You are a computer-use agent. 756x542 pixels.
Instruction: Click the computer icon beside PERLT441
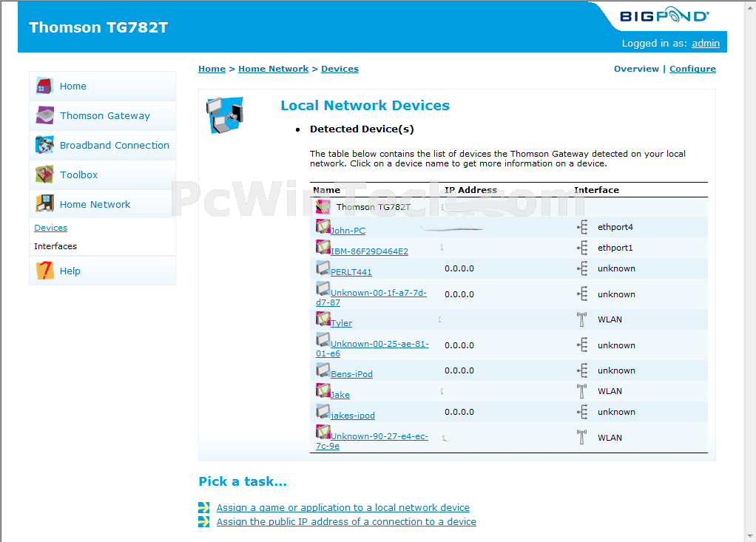coord(323,268)
